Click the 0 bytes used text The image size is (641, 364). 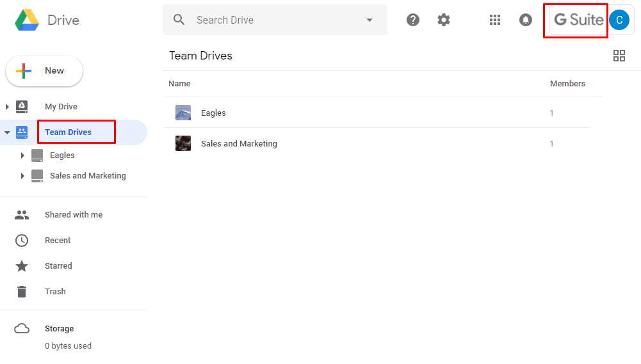click(x=69, y=346)
